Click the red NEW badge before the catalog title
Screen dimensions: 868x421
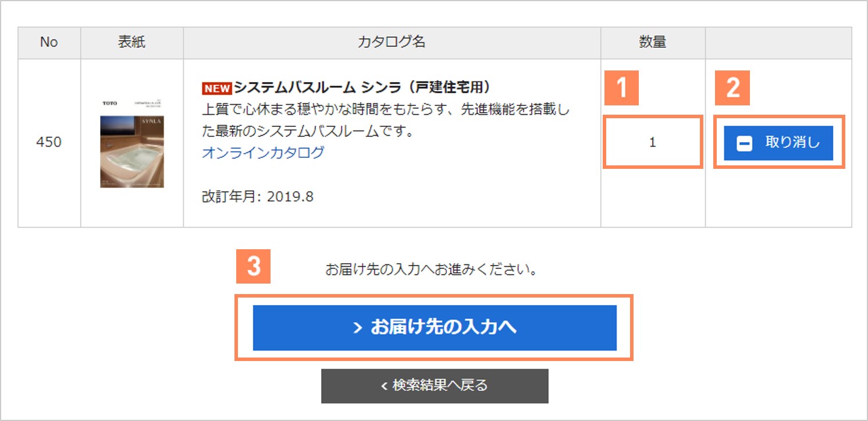click(x=216, y=89)
